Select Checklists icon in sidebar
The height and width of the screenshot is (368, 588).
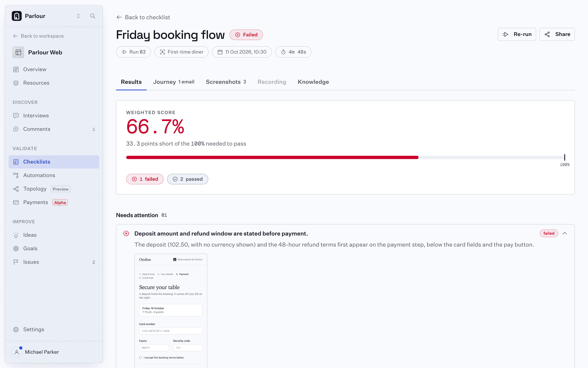(x=16, y=162)
